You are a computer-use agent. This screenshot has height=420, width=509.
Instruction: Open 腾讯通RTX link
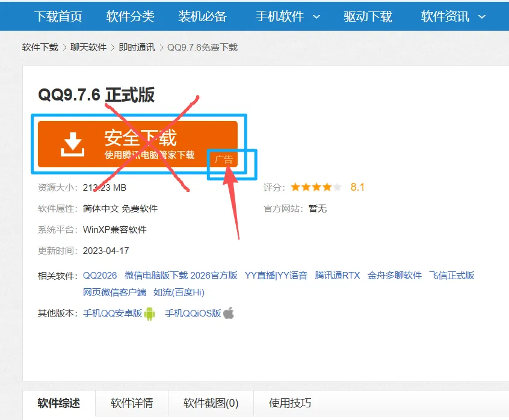click(338, 276)
